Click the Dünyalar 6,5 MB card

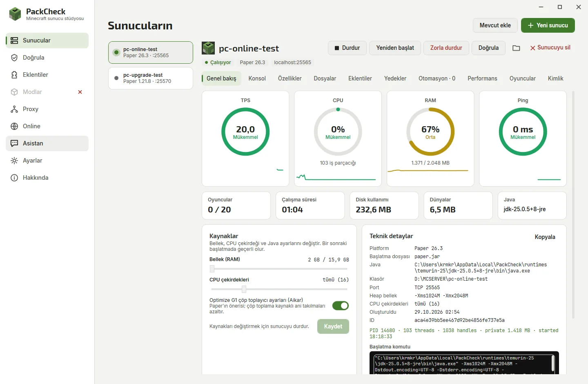coord(458,205)
